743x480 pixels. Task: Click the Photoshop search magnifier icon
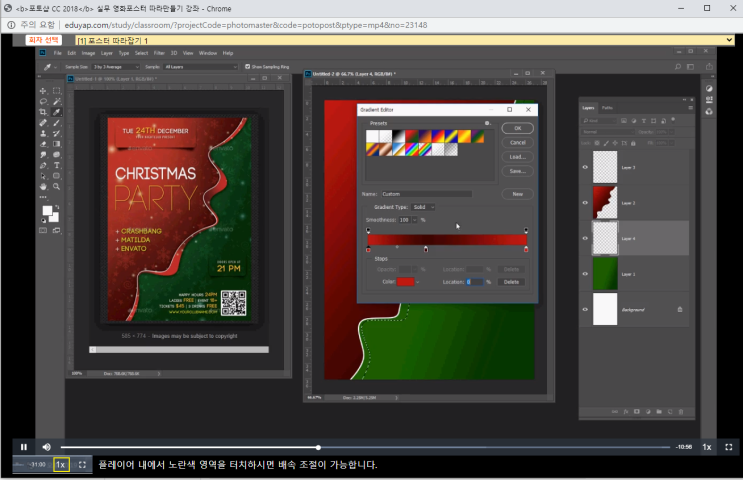(x=678, y=67)
